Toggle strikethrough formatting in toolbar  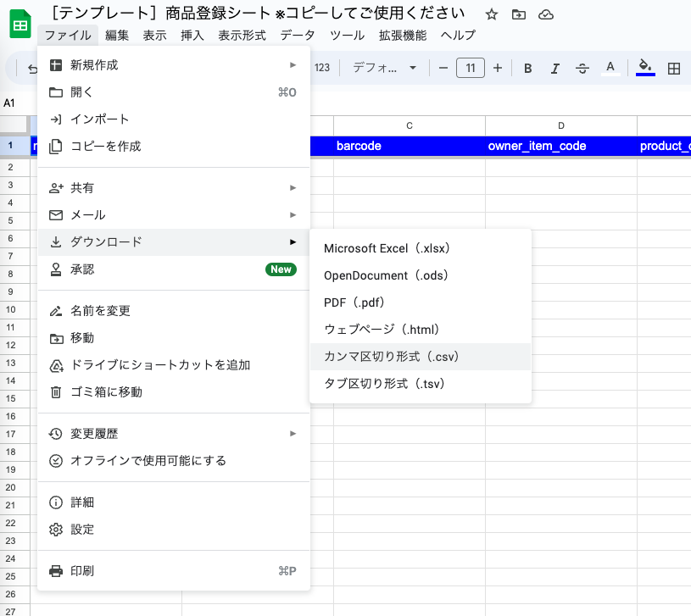point(582,69)
